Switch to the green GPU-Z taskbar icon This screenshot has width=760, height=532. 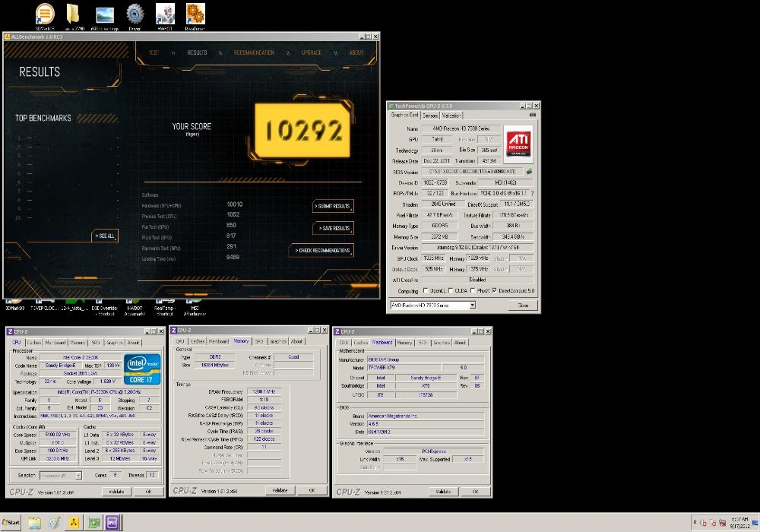(93, 523)
